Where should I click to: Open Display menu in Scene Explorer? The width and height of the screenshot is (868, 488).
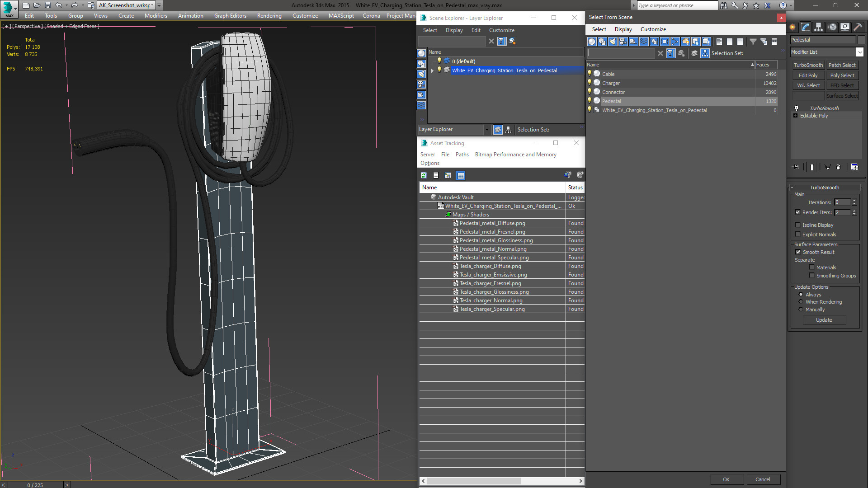click(x=454, y=30)
